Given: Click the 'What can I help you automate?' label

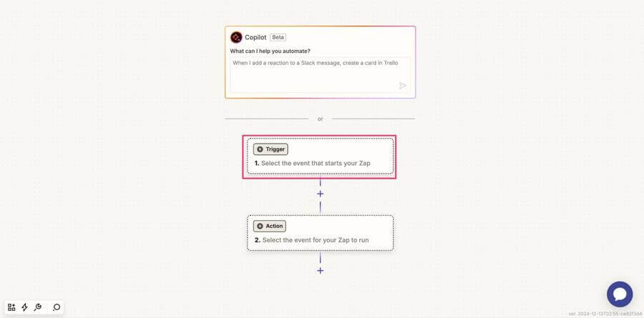Looking at the screenshot, I should point(270,51).
